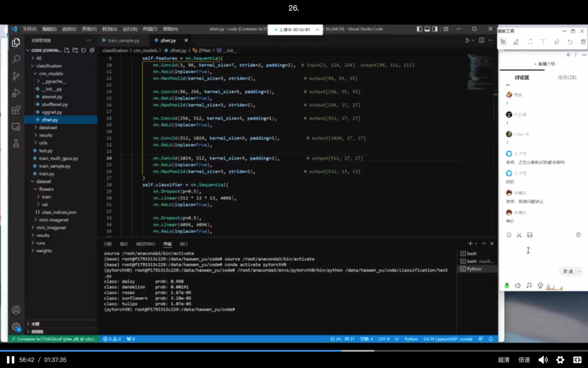Collapse the flowers folder
This screenshot has width=588, height=368.
[46, 189]
